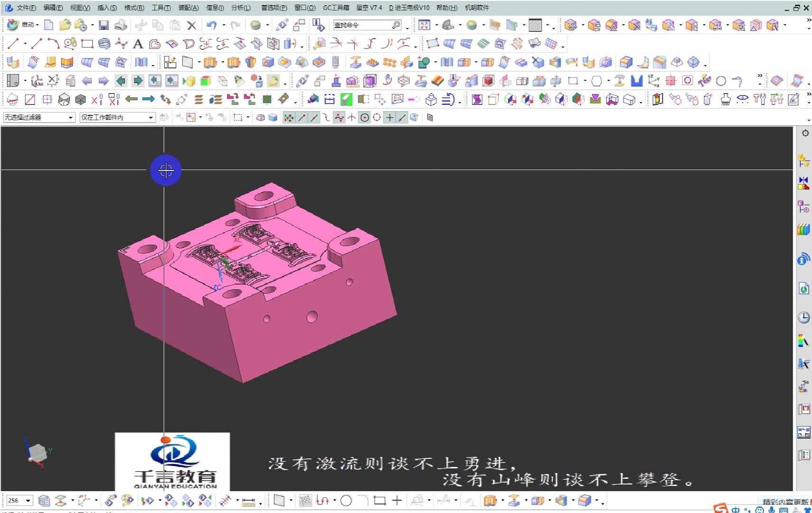Screen dimensions: 812x513
Task: Open the 文件(F) menu
Action: coord(26,8)
